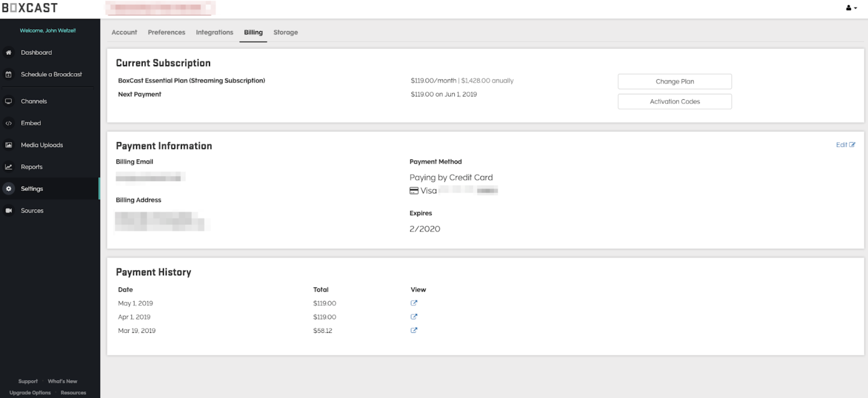
Task: Click the Schedule a Broadcast calendar icon
Action: (x=9, y=75)
